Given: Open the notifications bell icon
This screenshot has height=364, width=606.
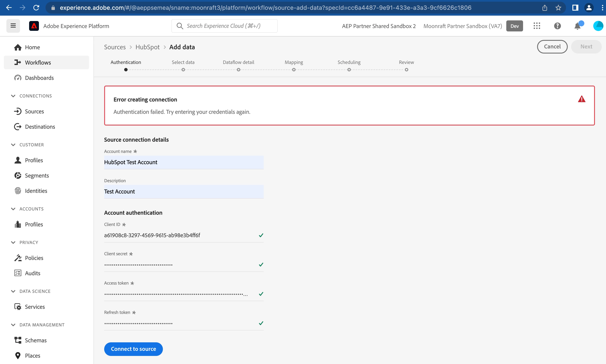Looking at the screenshot, I should (x=578, y=26).
